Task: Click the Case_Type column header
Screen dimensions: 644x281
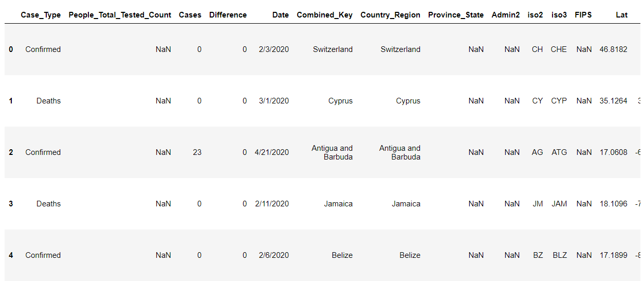Action: [x=41, y=15]
